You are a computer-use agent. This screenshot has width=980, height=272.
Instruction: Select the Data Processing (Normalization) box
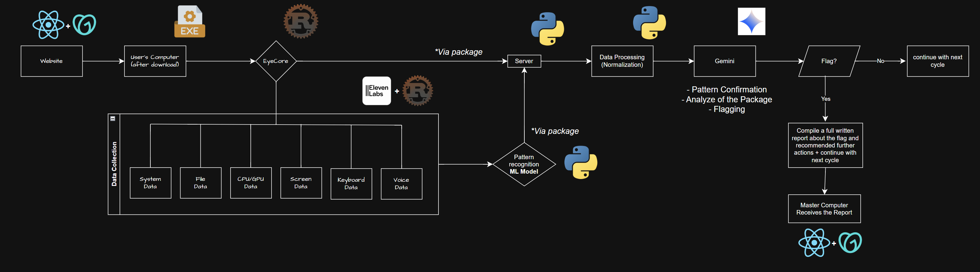tap(622, 61)
